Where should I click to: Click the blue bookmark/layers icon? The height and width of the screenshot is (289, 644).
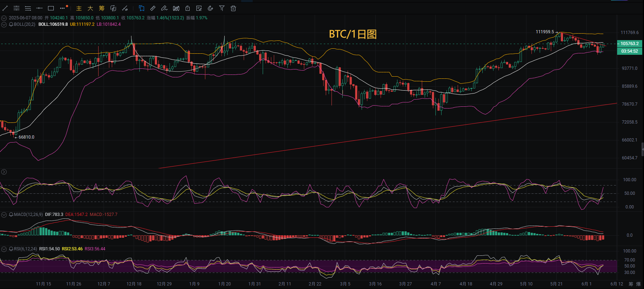click(142, 8)
